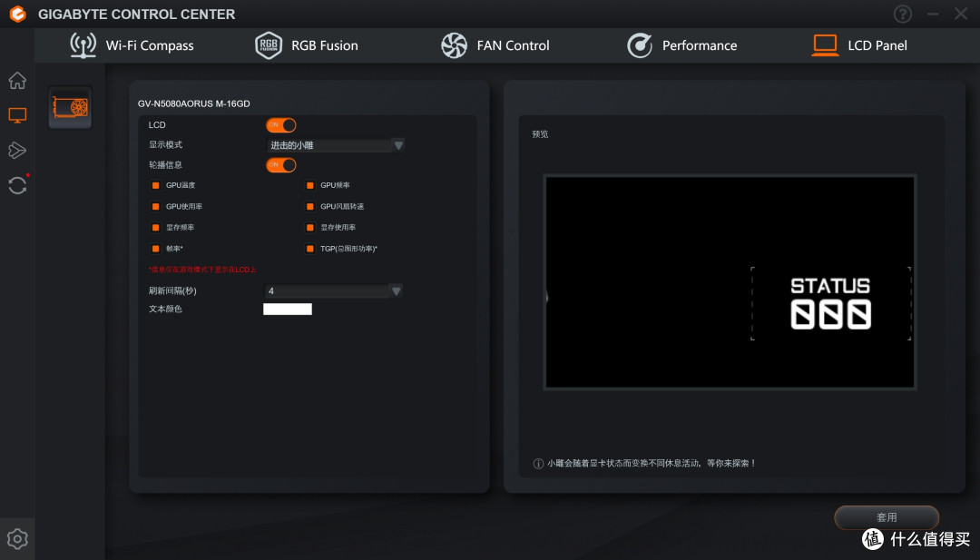Uncheck the 显存频率 checkbox
The image size is (980, 560).
click(156, 228)
